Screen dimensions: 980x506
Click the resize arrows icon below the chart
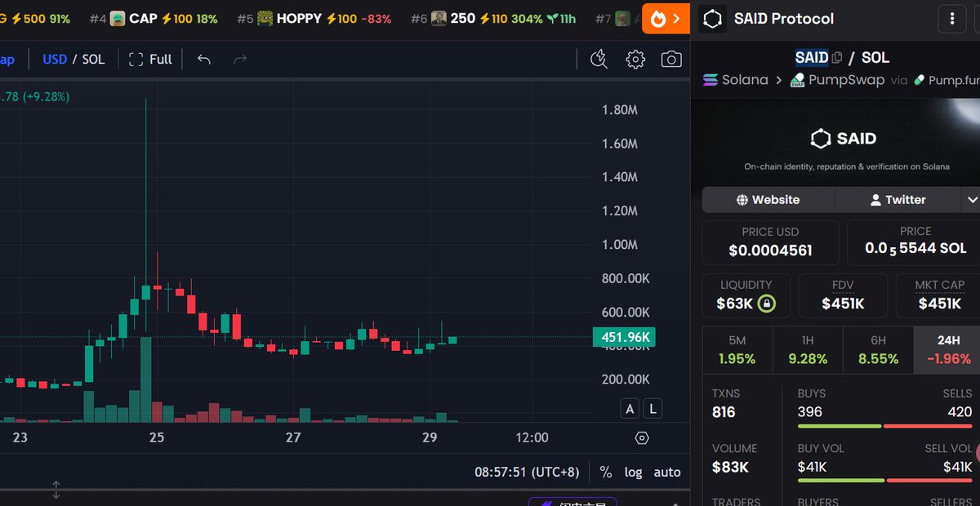click(56, 490)
